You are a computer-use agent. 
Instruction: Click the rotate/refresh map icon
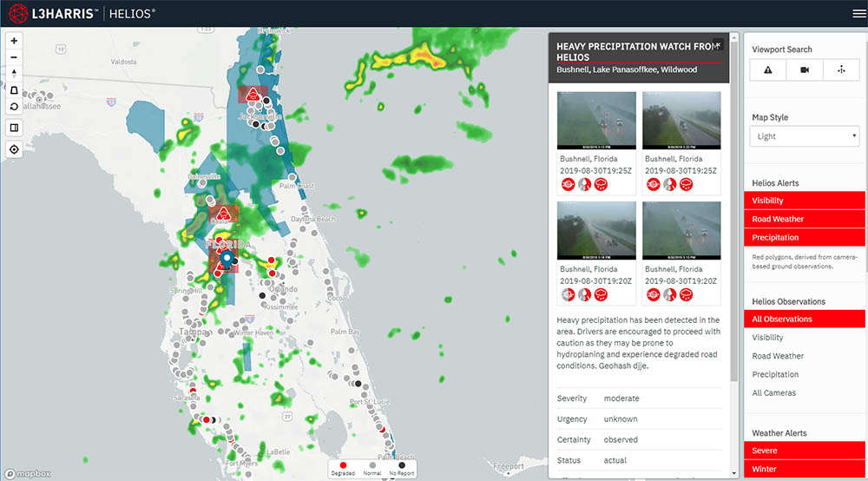tap(14, 106)
